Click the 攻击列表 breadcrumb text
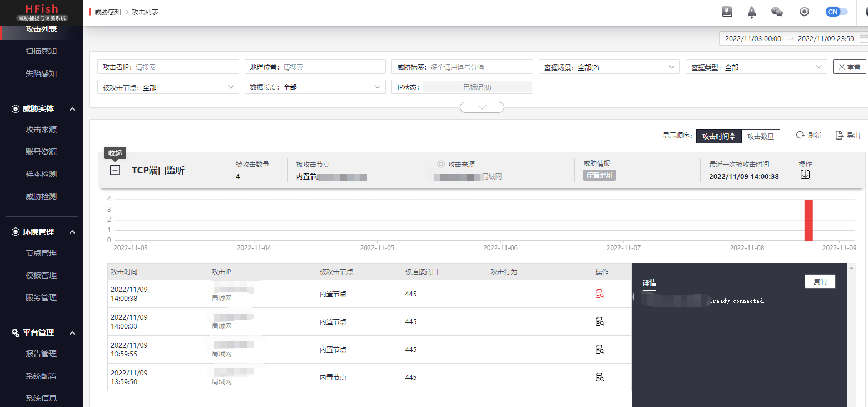This screenshot has width=868, height=407. point(145,12)
